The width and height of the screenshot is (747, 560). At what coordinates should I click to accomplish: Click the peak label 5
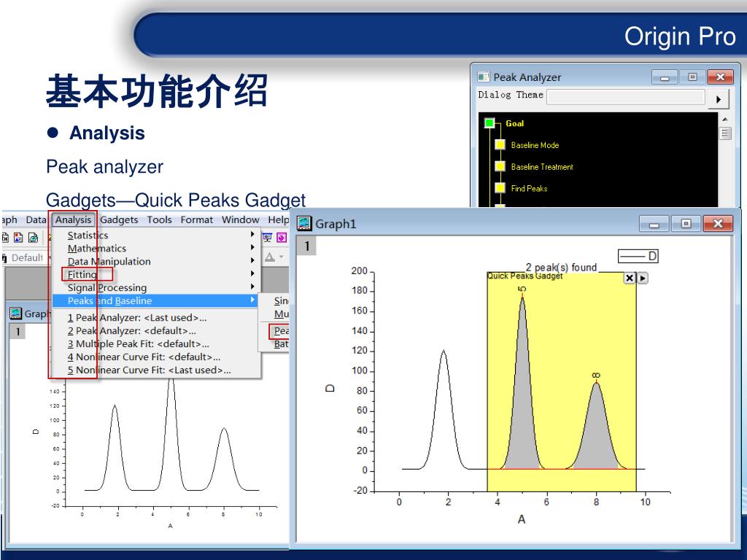point(522,289)
